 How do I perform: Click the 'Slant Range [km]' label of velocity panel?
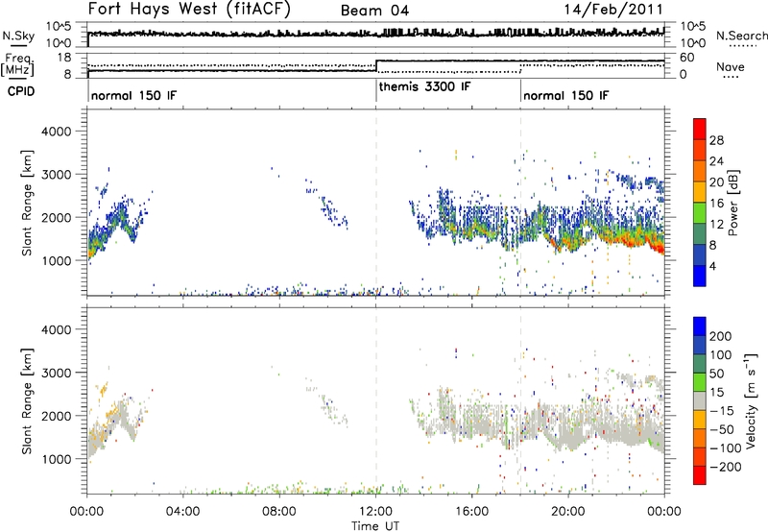coord(27,400)
